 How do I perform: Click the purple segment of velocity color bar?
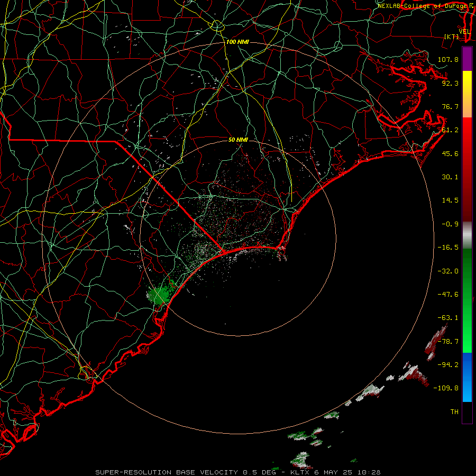[467, 59]
